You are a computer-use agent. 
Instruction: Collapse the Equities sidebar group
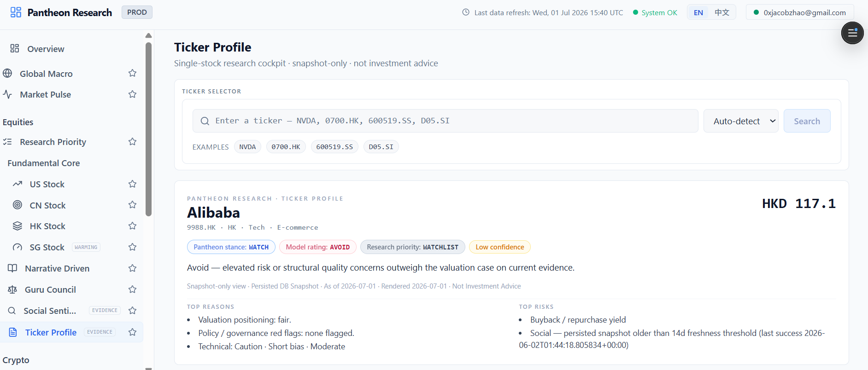(18, 122)
